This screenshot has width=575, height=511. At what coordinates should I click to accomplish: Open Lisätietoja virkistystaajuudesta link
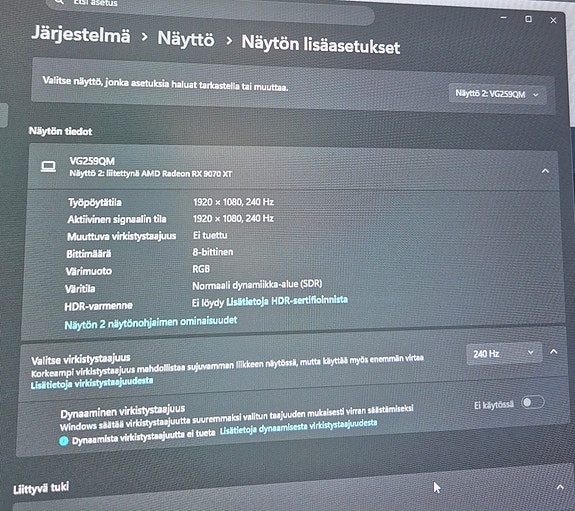pos(92,383)
